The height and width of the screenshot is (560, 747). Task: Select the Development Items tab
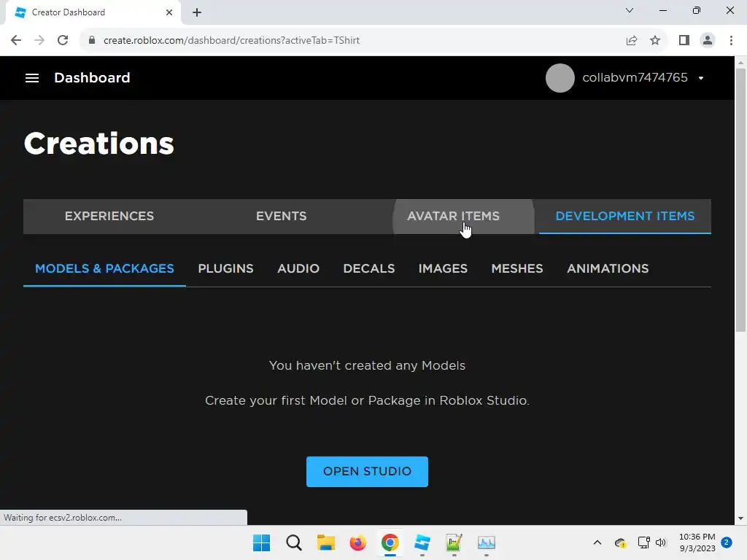(625, 216)
